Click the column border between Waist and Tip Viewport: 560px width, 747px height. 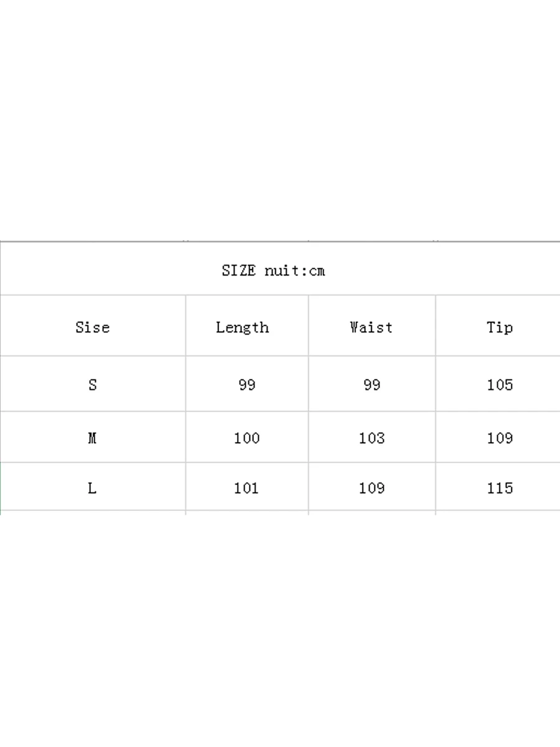(436, 405)
